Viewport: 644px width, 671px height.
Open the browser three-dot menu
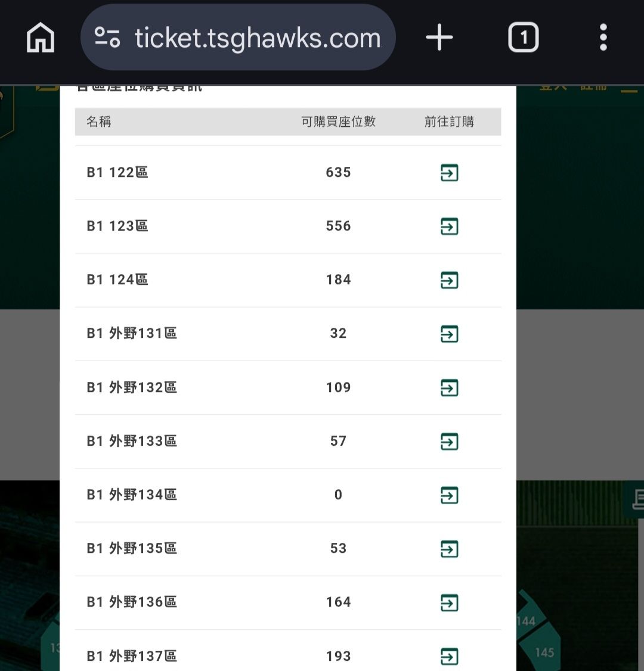(603, 39)
